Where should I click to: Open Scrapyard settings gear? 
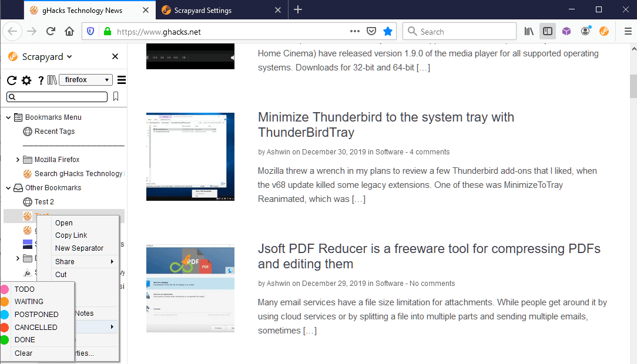tap(26, 80)
